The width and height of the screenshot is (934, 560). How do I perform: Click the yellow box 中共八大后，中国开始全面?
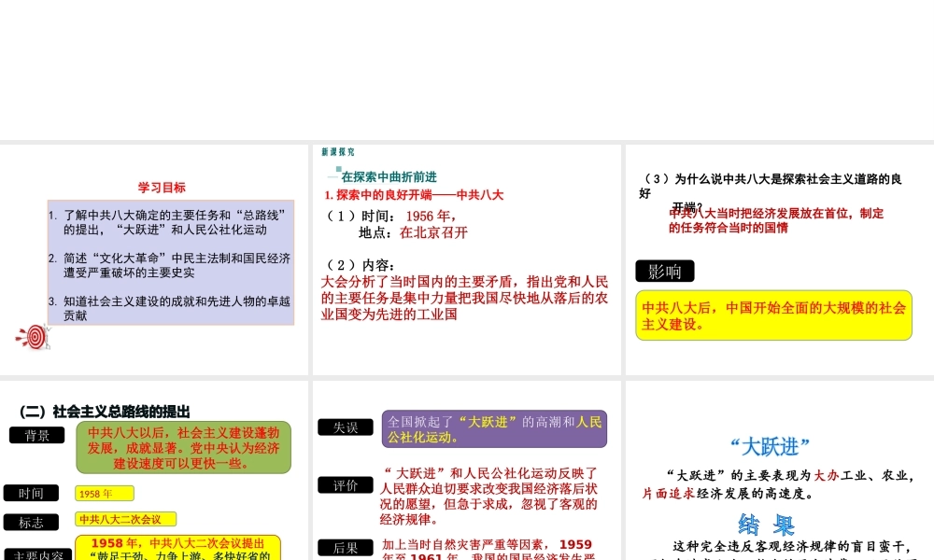(x=773, y=315)
